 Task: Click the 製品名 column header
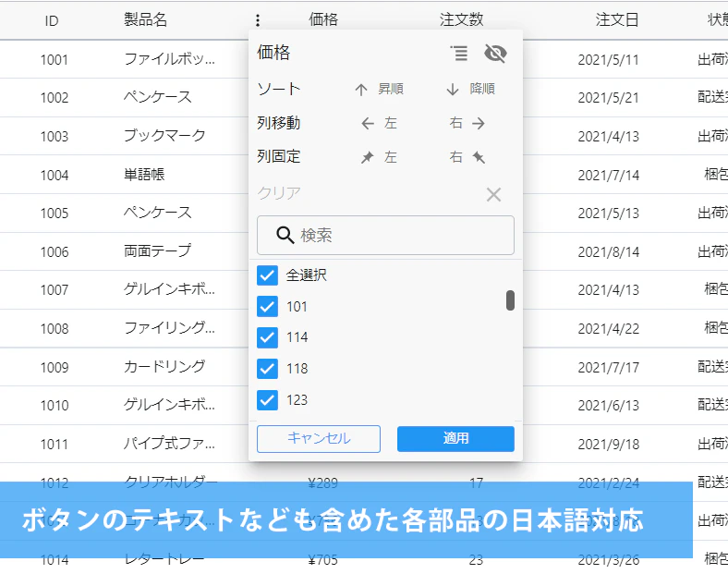pos(145,20)
